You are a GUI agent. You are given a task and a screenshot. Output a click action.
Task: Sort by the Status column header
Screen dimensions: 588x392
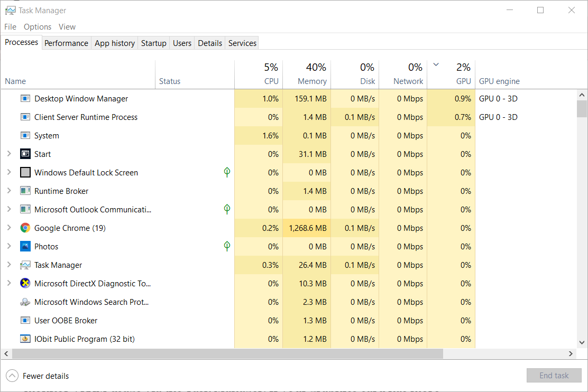[x=195, y=74]
